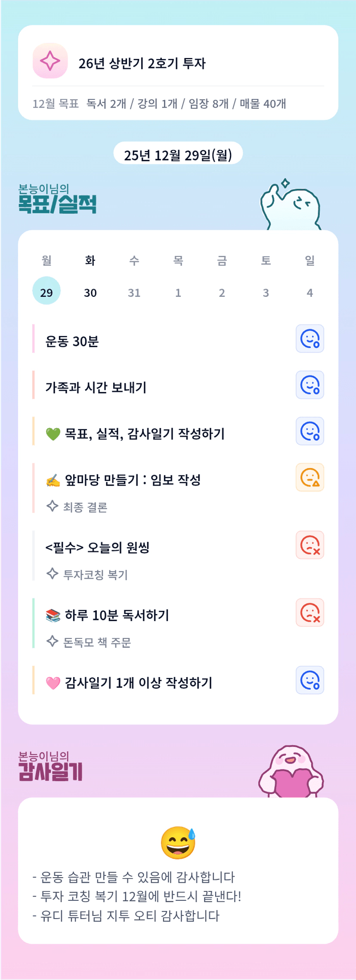356x980 pixels.
Task: Click status face icon for 가족과 시간 보내기
Action: [x=310, y=385]
